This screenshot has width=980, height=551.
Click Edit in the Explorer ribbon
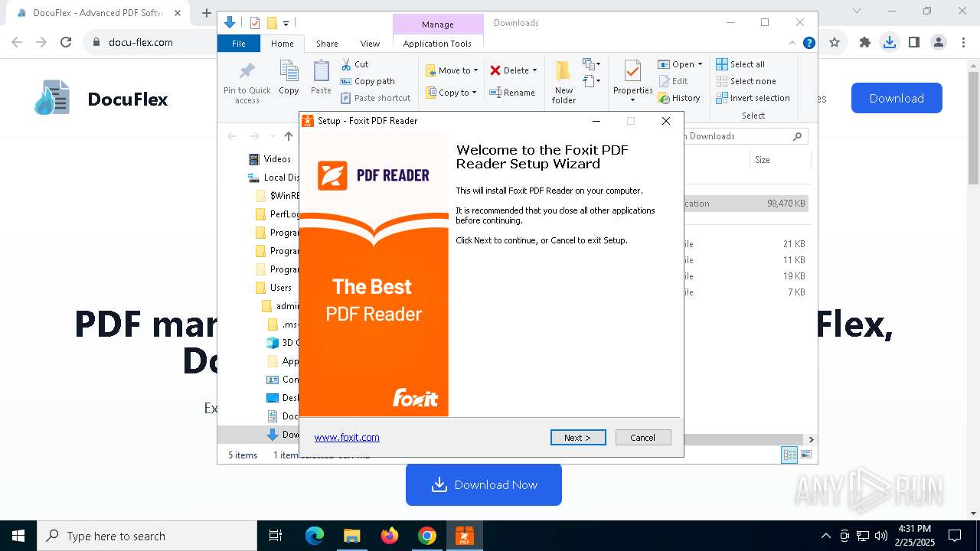[x=673, y=81]
